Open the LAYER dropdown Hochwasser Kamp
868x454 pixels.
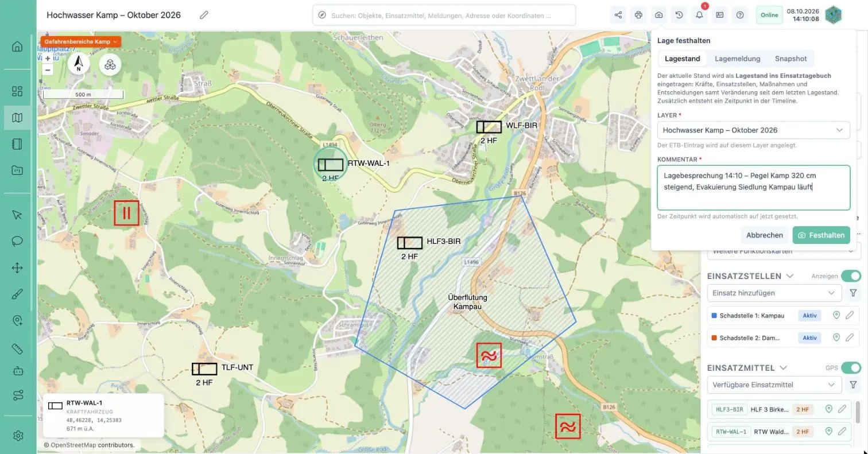[753, 130]
